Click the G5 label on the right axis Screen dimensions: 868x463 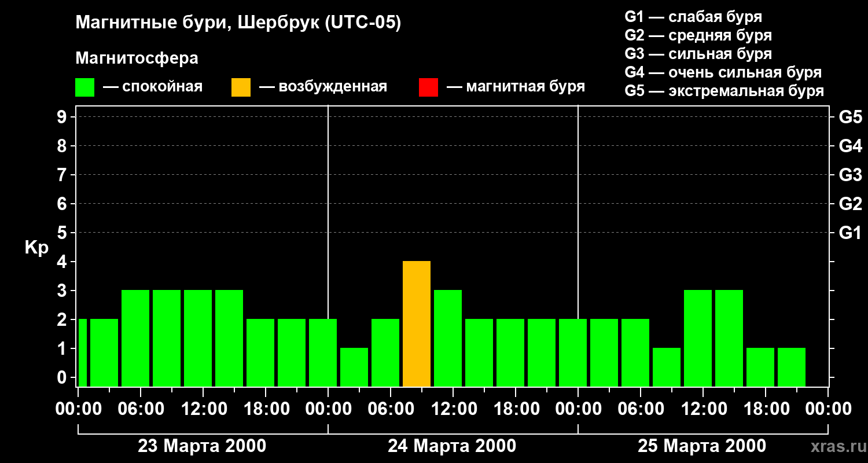pos(851,117)
